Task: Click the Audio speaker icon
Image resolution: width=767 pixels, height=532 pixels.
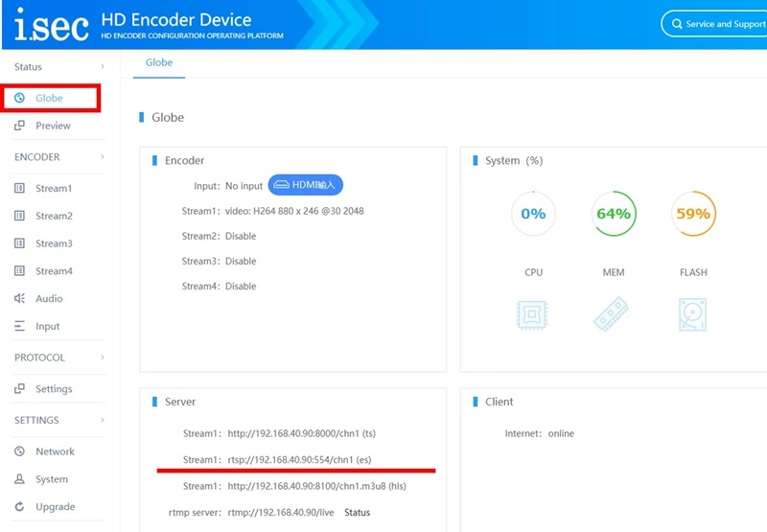Action: click(x=19, y=298)
